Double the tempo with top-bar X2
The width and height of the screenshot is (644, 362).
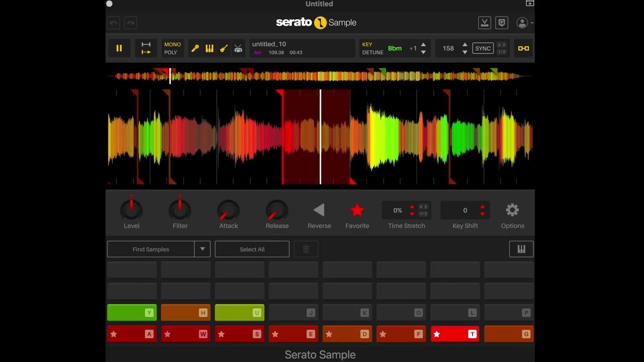coord(501,45)
